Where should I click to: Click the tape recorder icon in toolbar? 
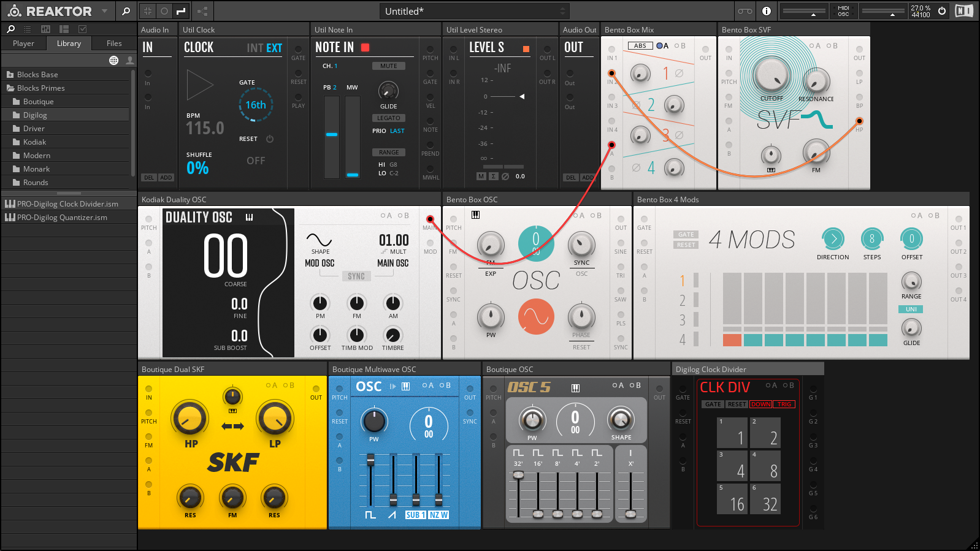pyautogui.click(x=745, y=11)
